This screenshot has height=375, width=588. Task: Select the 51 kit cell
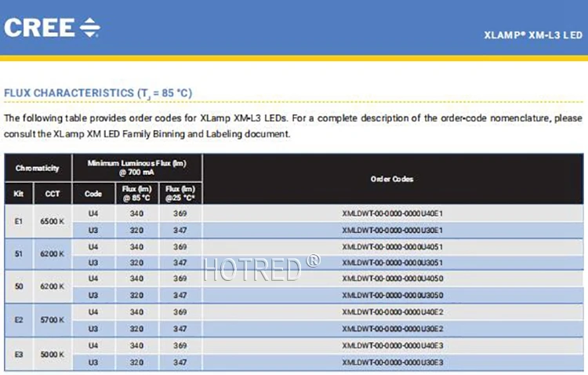click(x=19, y=254)
